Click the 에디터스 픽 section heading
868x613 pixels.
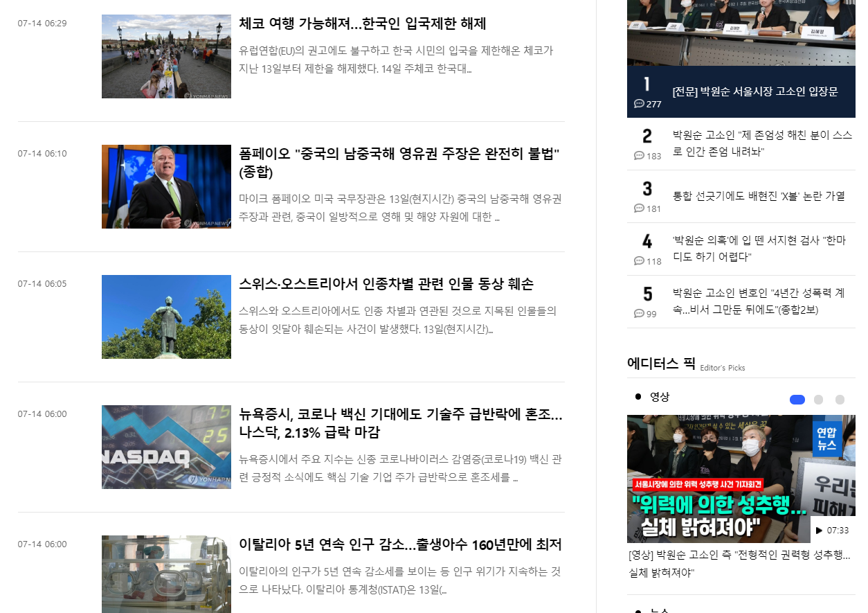point(661,363)
